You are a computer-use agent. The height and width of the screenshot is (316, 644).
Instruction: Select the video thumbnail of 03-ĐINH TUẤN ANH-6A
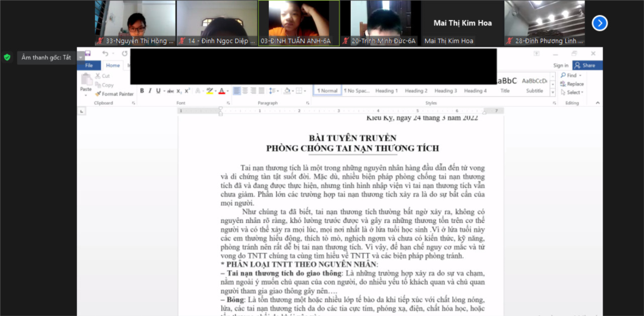point(299,23)
